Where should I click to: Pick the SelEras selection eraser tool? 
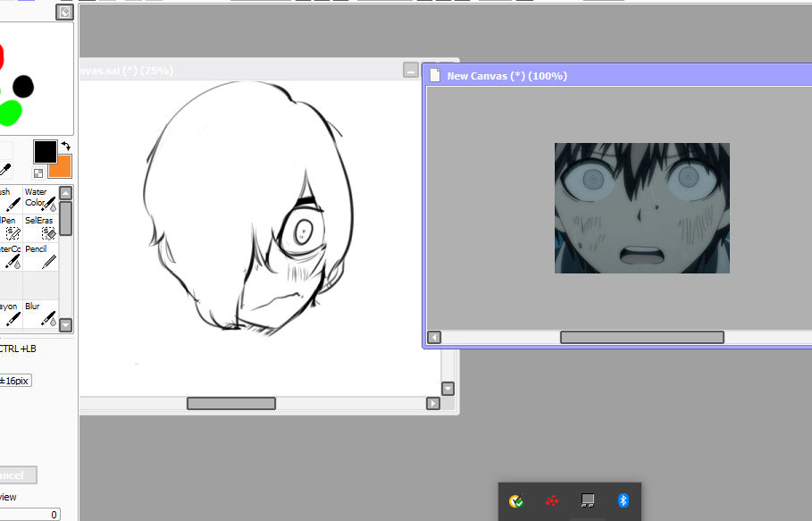(41, 228)
